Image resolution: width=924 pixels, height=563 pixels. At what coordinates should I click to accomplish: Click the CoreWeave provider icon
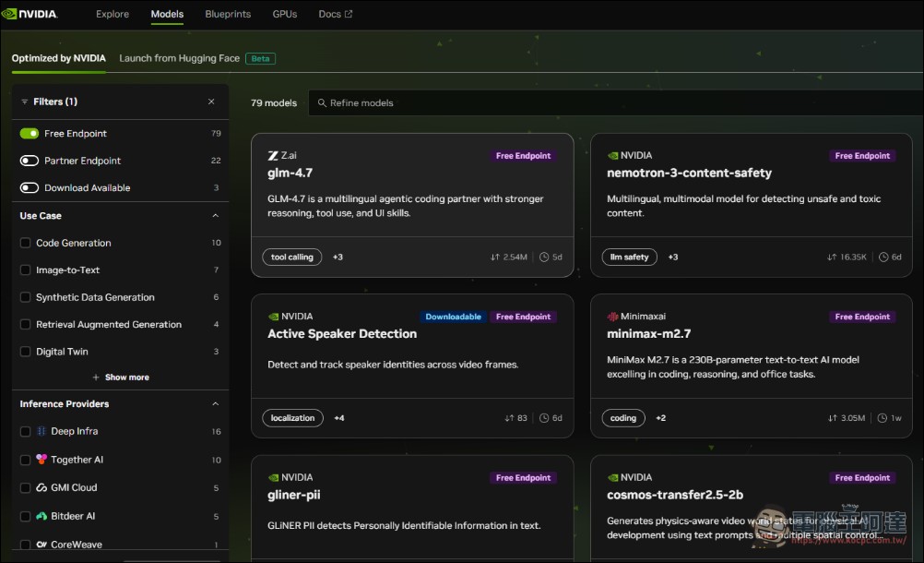point(41,545)
